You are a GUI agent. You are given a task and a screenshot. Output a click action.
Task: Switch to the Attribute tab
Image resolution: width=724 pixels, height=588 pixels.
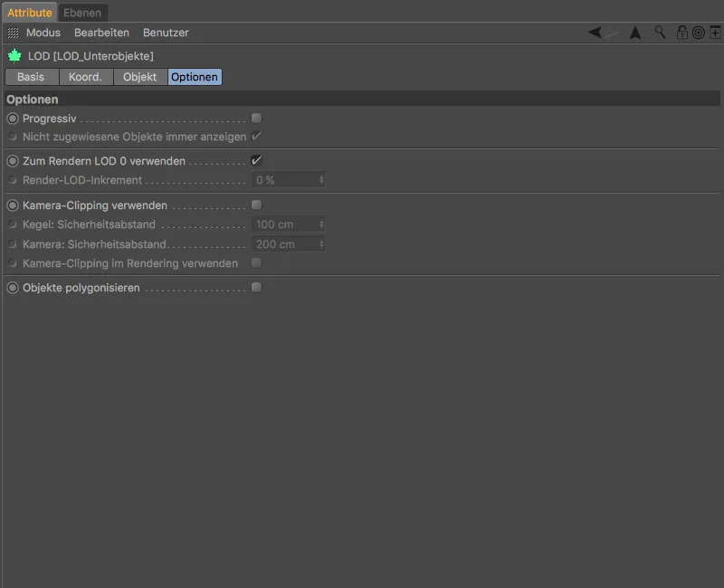pos(30,13)
